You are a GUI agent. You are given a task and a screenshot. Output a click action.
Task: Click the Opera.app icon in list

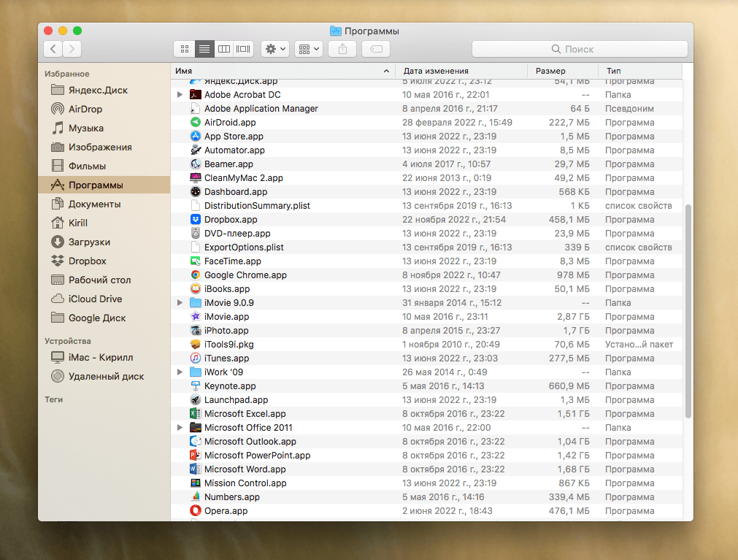point(196,511)
